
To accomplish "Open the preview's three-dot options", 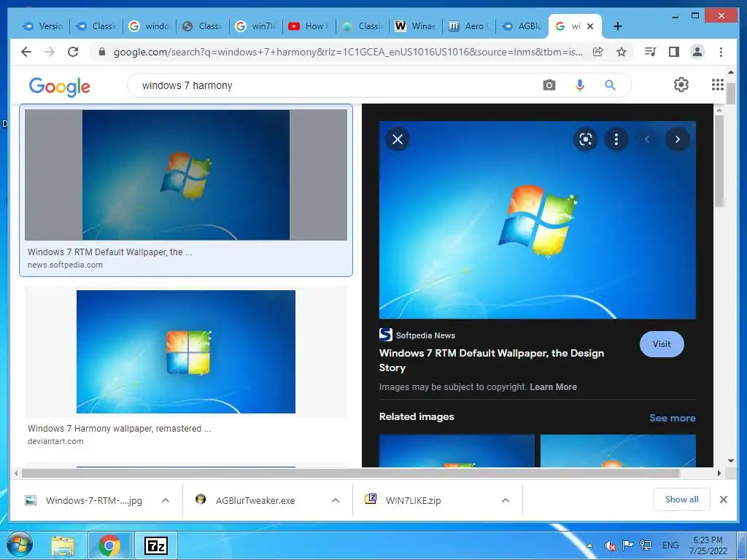I will 616,139.
